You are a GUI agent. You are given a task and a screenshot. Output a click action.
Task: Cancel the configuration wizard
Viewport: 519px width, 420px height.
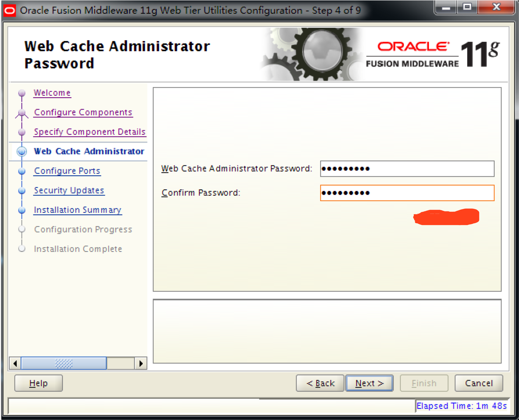tap(479, 383)
